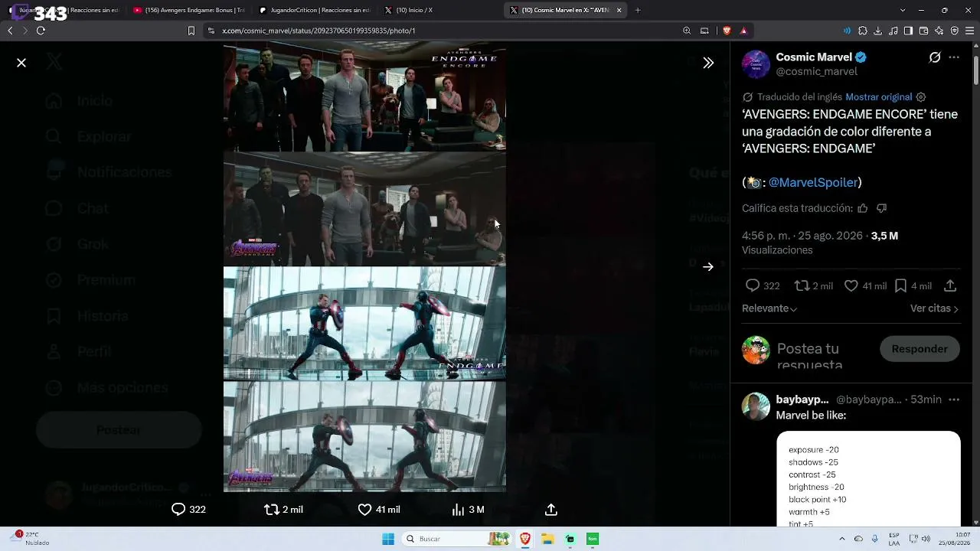Rate the translation thumbs up
Viewport: 980px width, 551px height.
click(863, 208)
